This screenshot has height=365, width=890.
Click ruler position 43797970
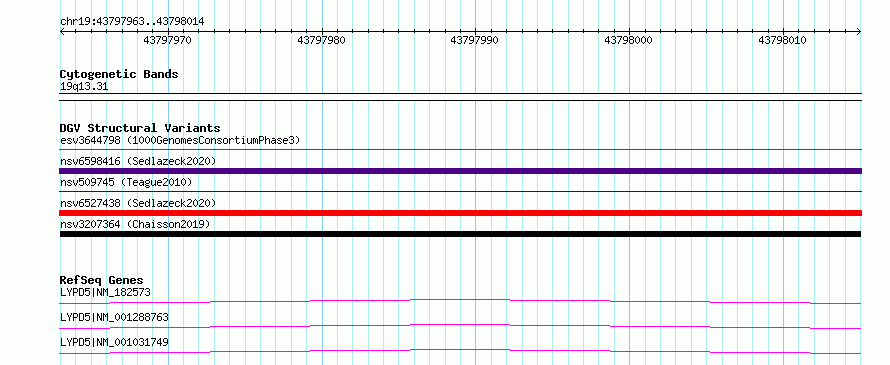(167, 40)
